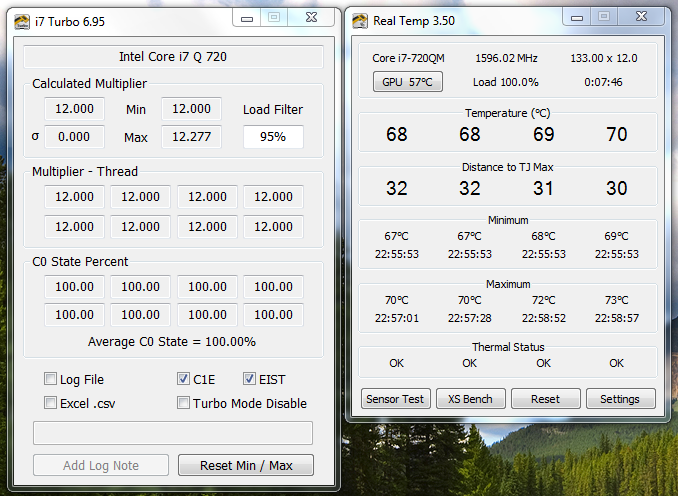Click the empty log note text field

click(x=173, y=433)
